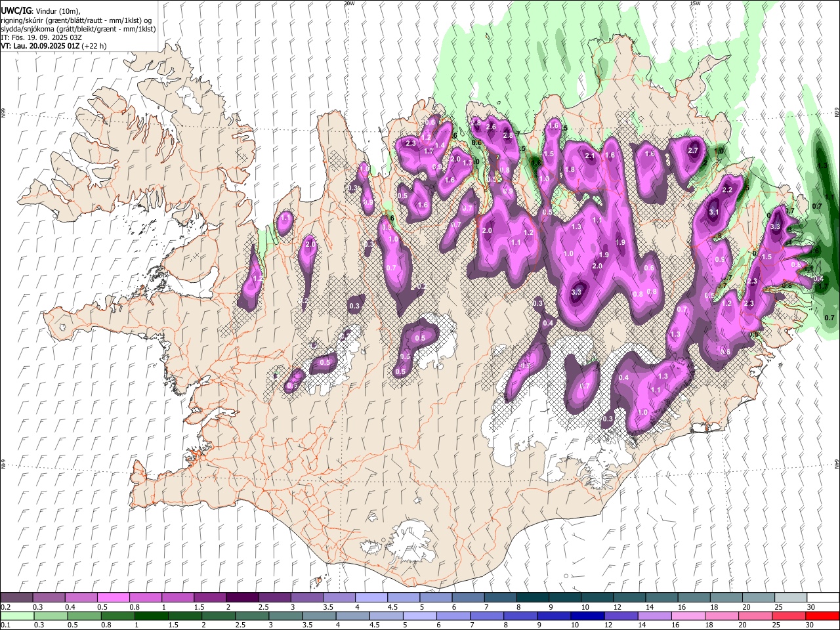Click the dark blue rain swatch between 10 and 12

click(587, 616)
